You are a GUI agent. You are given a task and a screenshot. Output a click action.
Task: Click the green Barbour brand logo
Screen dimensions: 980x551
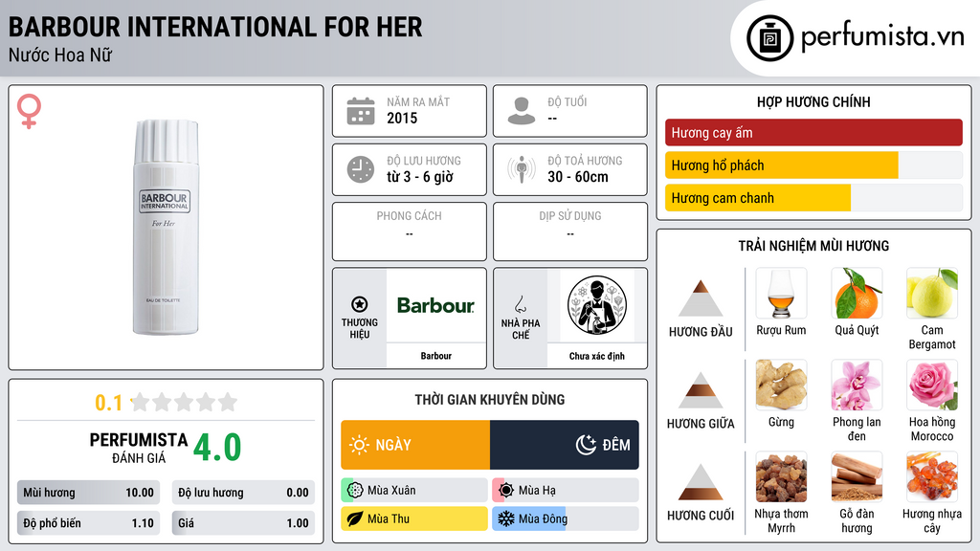click(x=435, y=305)
